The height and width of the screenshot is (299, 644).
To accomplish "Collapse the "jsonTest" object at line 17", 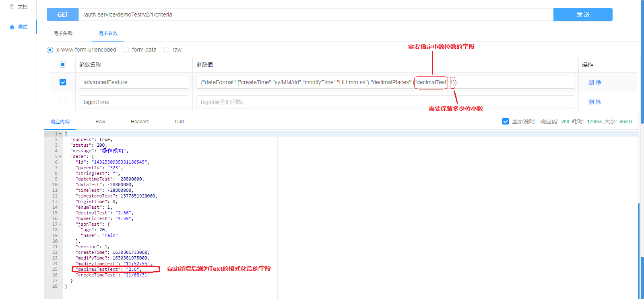I will (60, 224).
